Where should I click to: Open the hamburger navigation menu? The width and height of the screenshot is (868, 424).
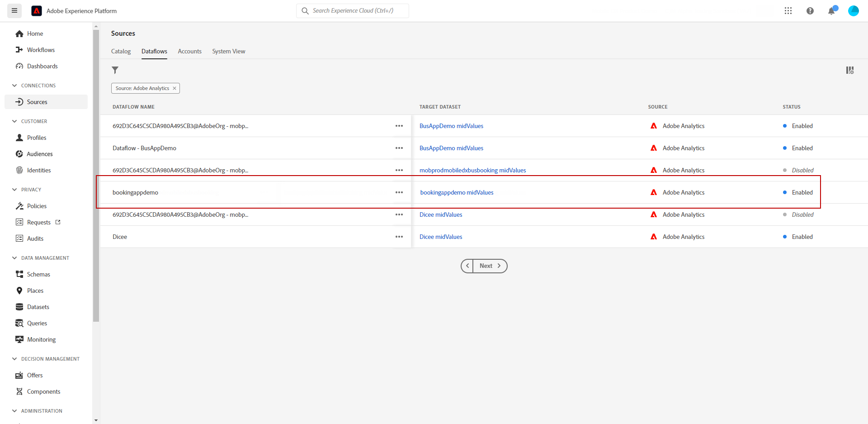[x=14, y=10]
